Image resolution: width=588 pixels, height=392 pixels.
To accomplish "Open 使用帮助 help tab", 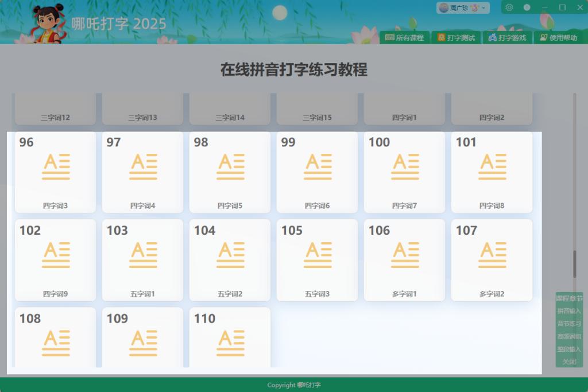I will tap(558, 38).
